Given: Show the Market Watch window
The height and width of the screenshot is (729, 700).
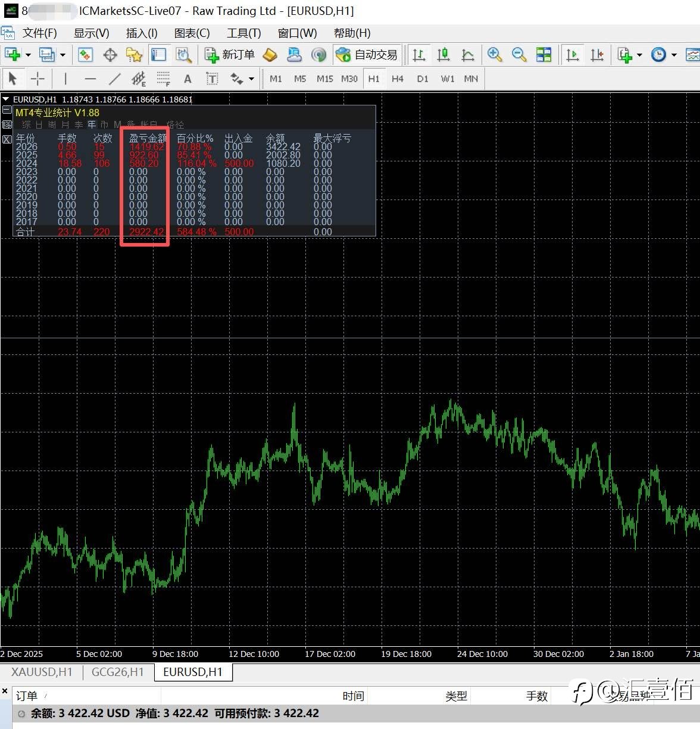Looking at the screenshot, I should 86,55.
